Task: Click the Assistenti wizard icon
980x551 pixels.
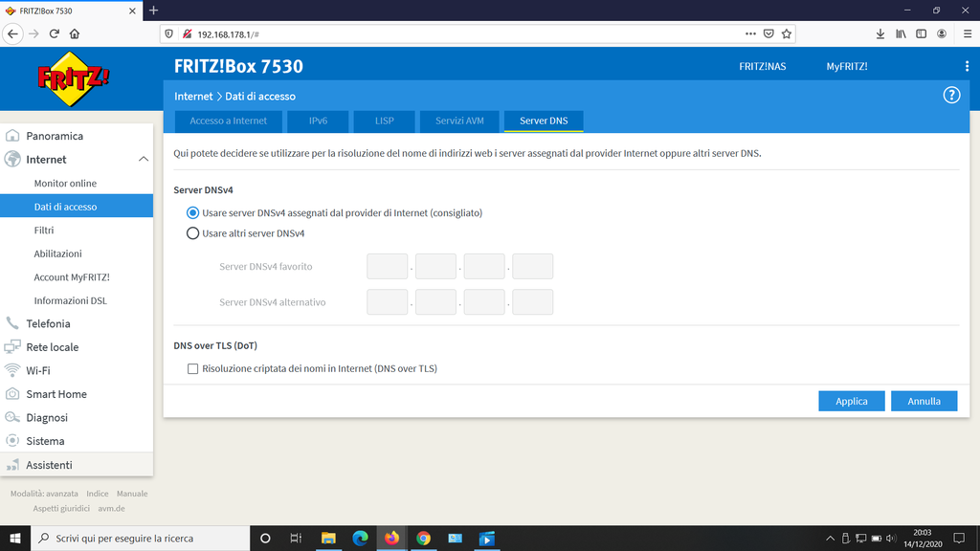Action: 12,465
